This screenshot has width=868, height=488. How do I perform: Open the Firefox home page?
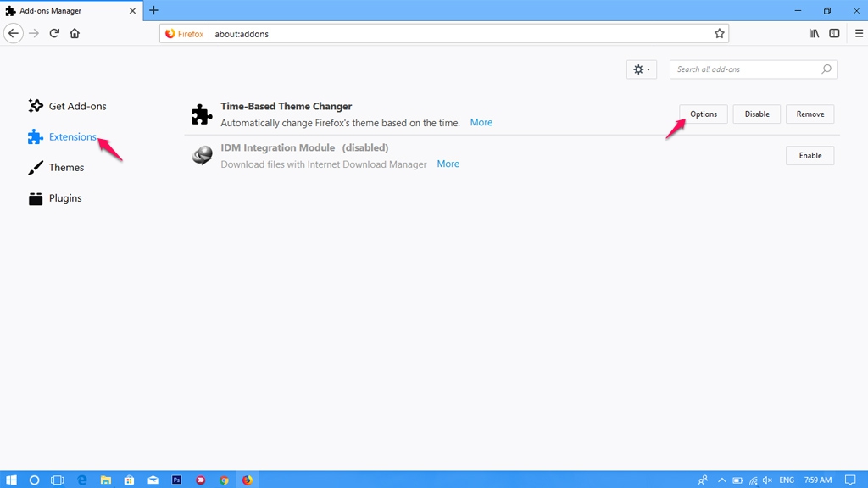pyautogui.click(x=75, y=33)
